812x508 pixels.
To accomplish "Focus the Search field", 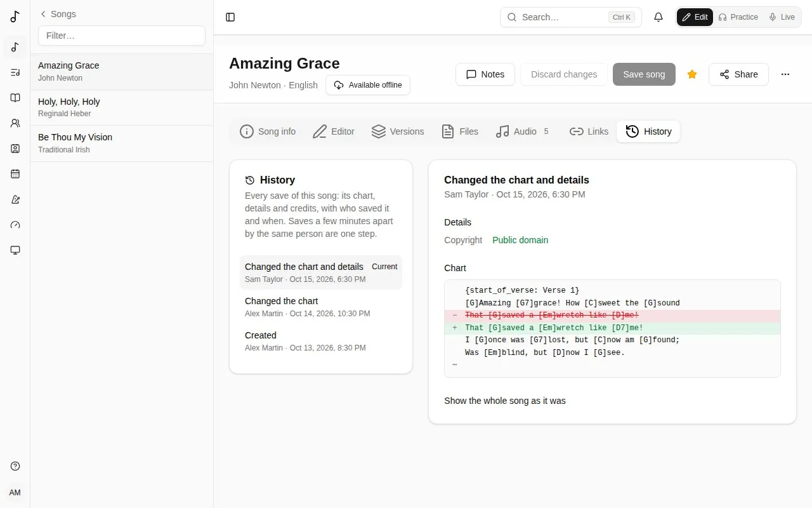I will 571,17.
